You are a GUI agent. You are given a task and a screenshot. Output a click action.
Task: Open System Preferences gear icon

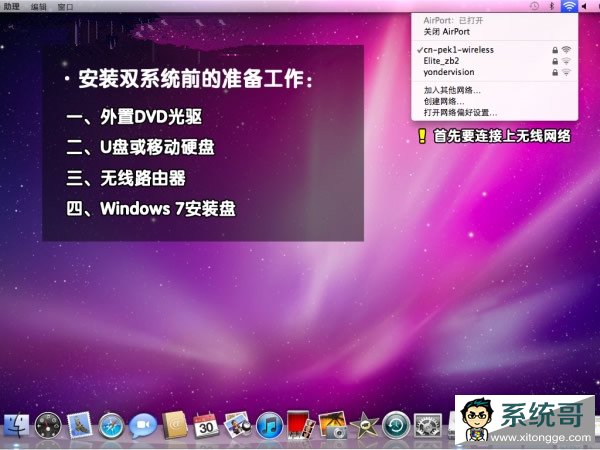428,426
